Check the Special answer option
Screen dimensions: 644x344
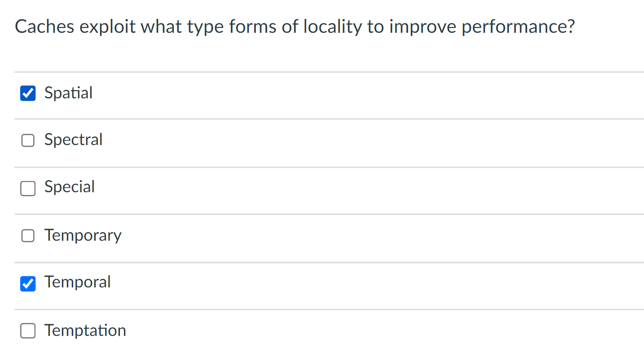pyautogui.click(x=28, y=189)
